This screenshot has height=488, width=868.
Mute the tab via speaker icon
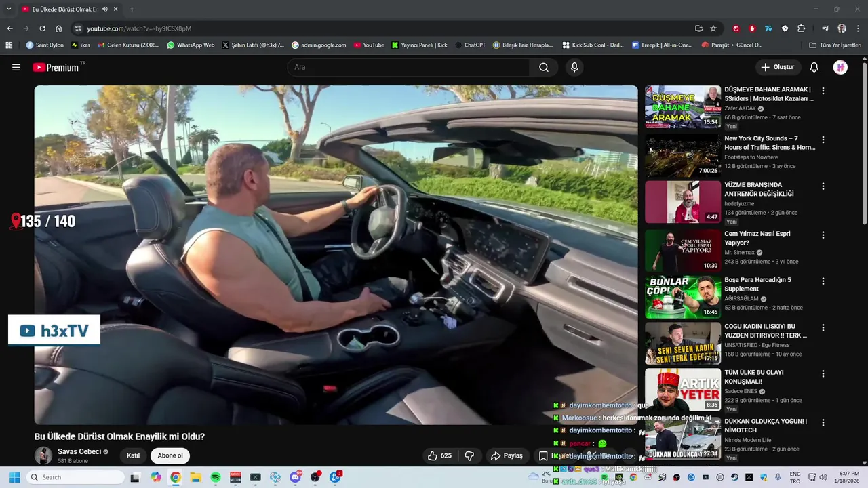coord(104,9)
